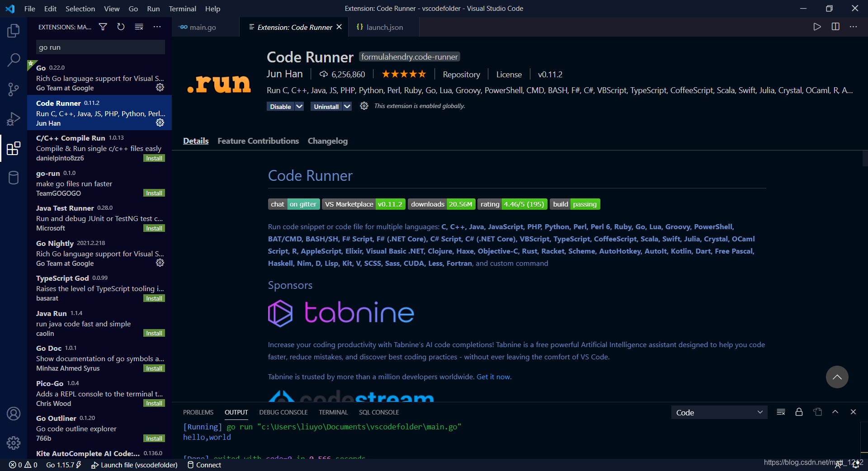Refresh the extensions list
This screenshot has width=868, height=471.
point(121,27)
